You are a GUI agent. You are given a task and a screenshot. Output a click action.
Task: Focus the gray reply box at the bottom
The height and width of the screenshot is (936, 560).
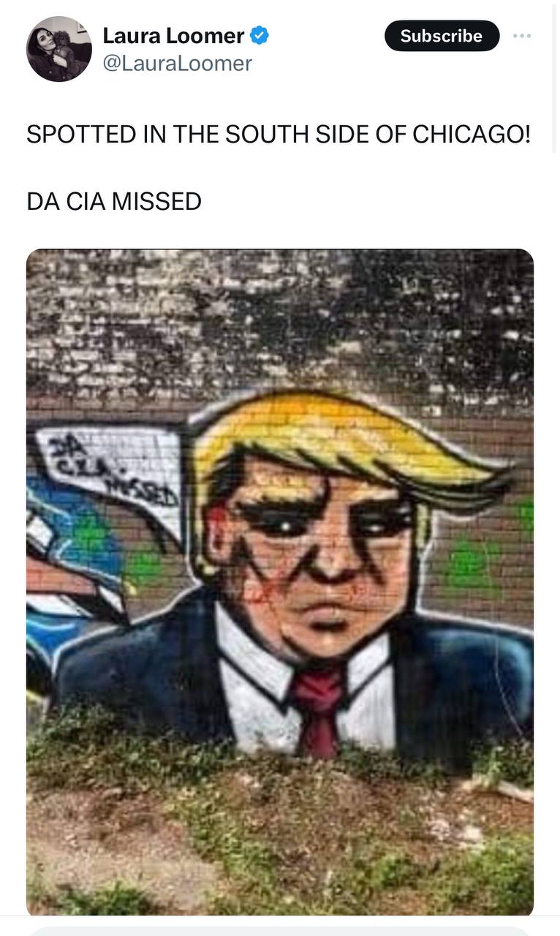click(x=280, y=932)
